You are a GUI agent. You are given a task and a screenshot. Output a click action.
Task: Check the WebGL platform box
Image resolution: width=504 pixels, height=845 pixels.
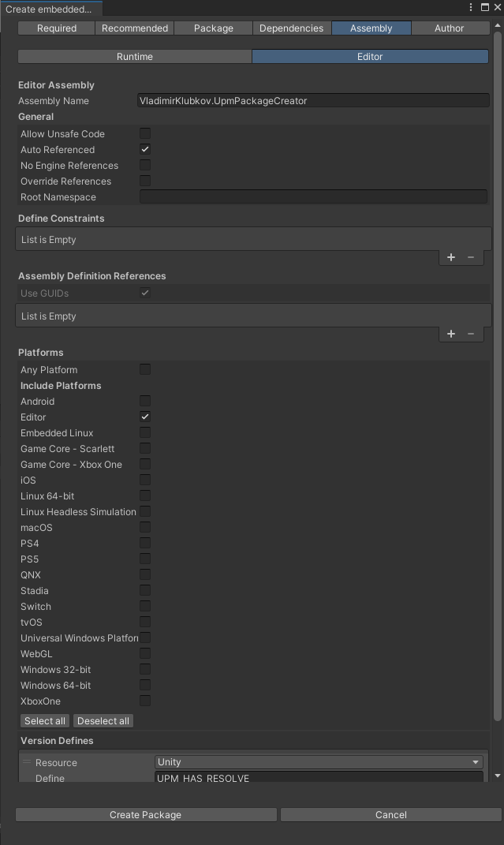pyautogui.click(x=144, y=653)
